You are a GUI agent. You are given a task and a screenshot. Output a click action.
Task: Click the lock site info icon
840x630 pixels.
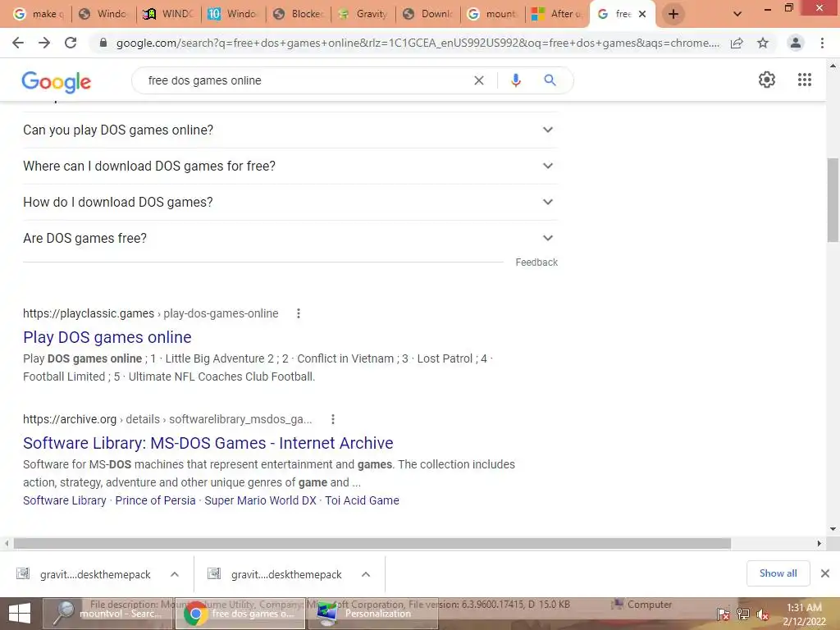pyautogui.click(x=103, y=43)
